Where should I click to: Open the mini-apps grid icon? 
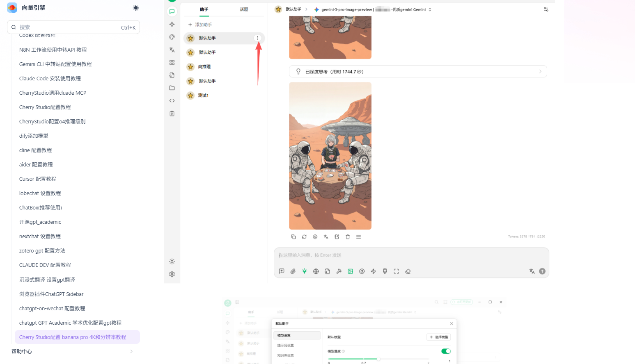tap(172, 62)
